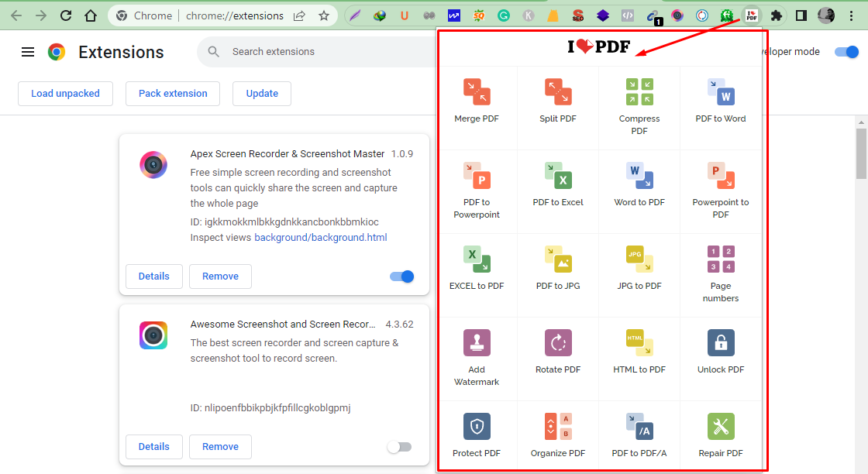Click the purple feather extension icon
Viewport: 868px width, 474px height.
coord(355,15)
